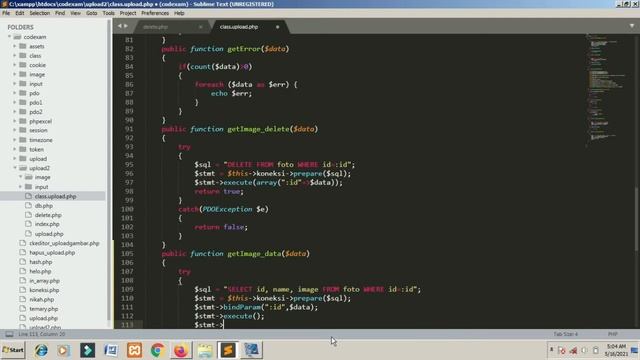The image size is (640, 360).
Task: Click the minimap code overview
Action: coord(606,90)
